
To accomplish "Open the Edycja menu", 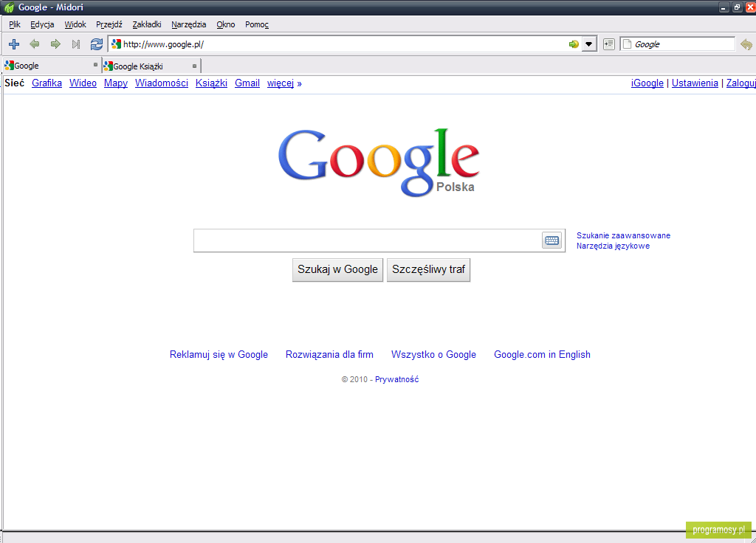I will click(42, 24).
